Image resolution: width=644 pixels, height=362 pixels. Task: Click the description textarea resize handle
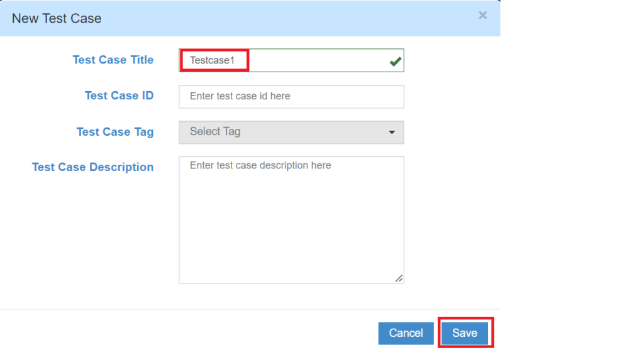pyautogui.click(x=399, y=278)
